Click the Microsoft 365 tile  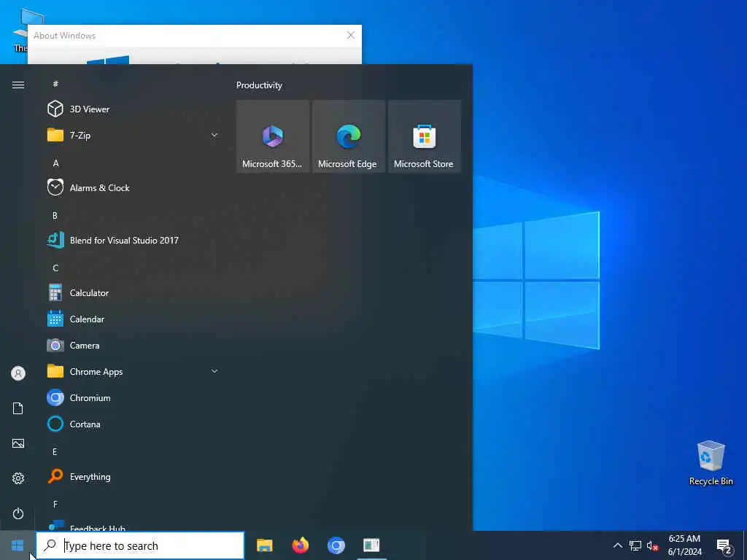(273, 136)
